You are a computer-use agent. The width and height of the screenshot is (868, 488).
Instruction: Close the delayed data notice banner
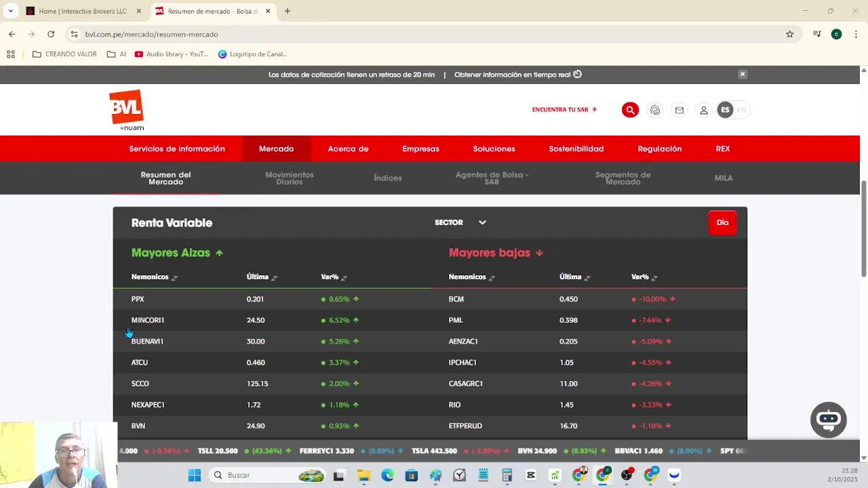point(743,75)
